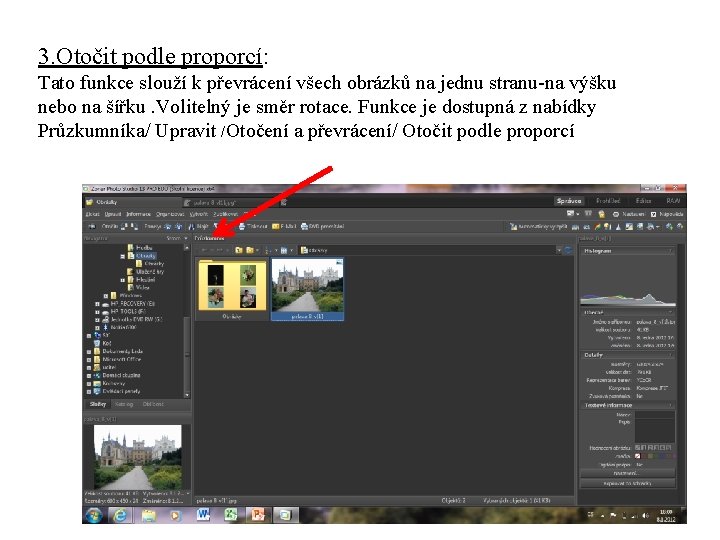720x540 pixels.
Task: Click the DVD prezentace toolbar button
Action: point(322,226)
